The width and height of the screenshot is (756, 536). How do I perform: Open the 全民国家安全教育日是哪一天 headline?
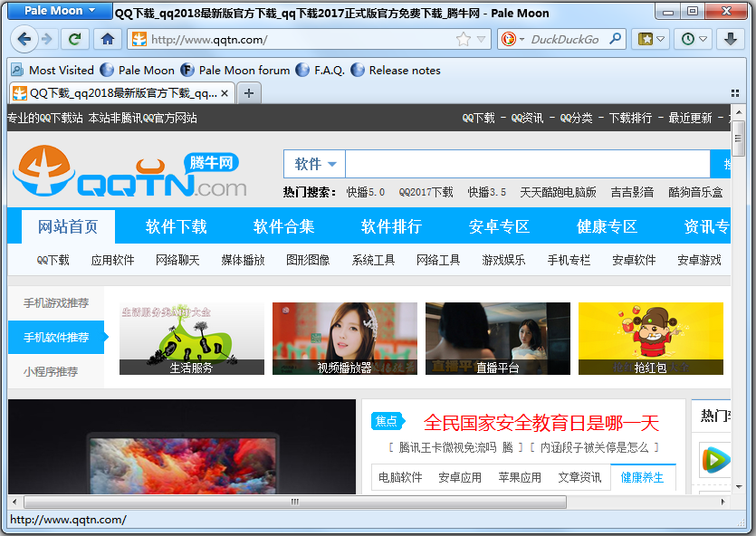click(x=541, y=423)
